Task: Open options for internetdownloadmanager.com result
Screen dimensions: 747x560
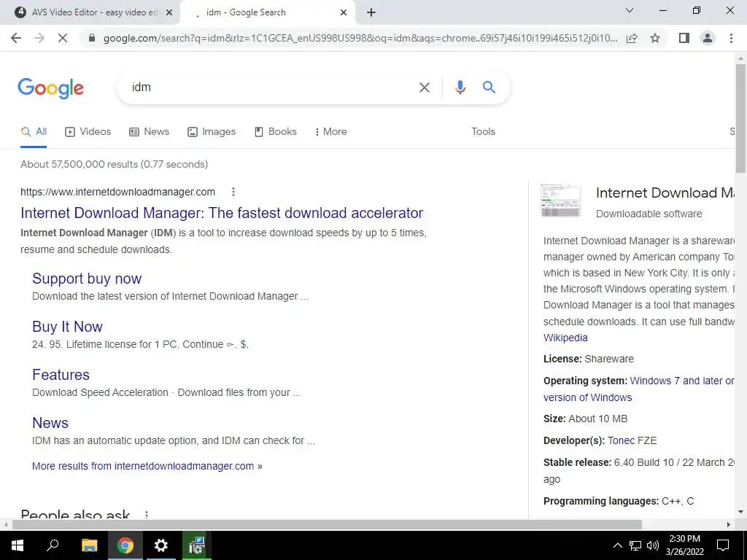Action: [233, 192]
